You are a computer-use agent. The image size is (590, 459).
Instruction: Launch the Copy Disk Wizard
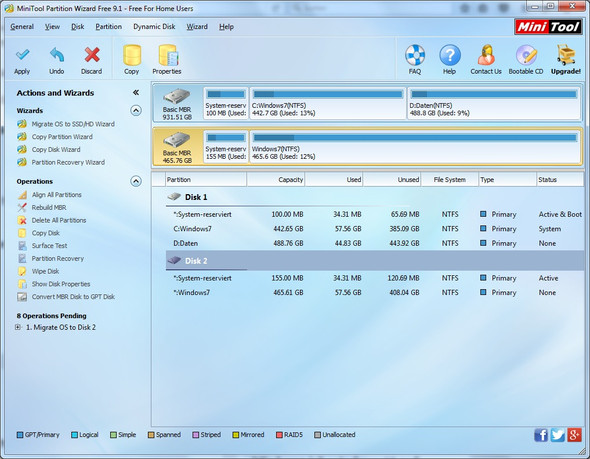[56, 150]
